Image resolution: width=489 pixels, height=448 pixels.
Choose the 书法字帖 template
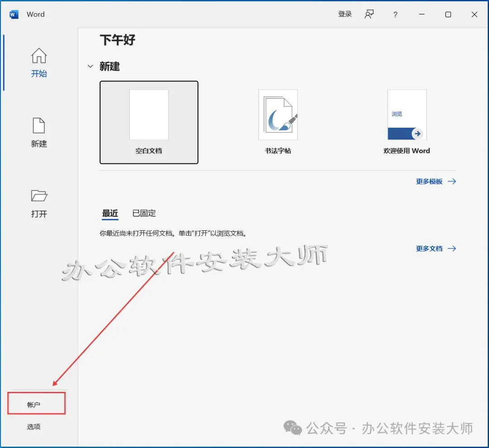click(x=278, y=122)
